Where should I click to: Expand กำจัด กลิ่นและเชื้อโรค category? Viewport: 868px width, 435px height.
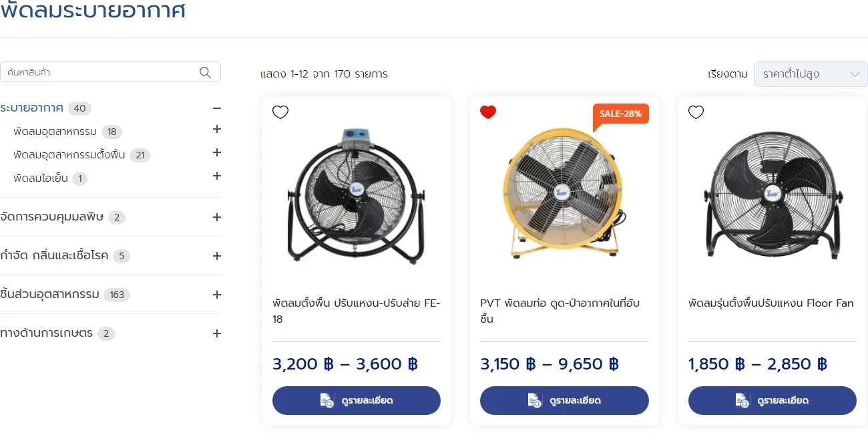216,256
